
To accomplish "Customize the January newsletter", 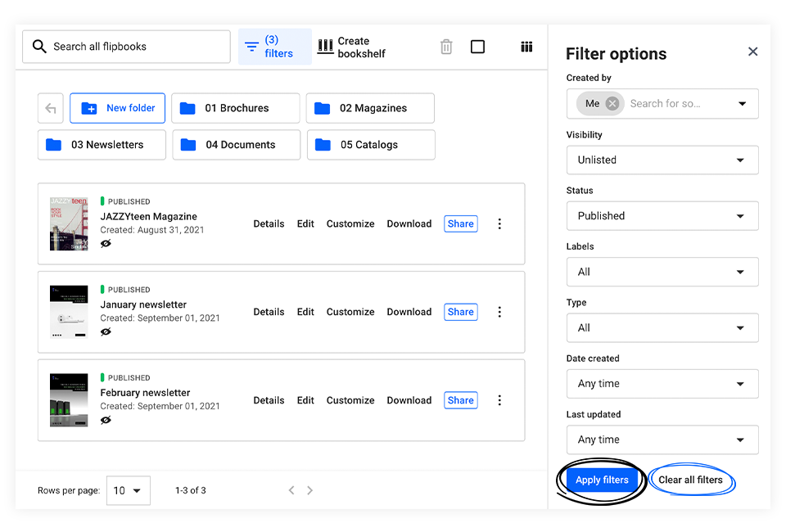I will (350, 312).
